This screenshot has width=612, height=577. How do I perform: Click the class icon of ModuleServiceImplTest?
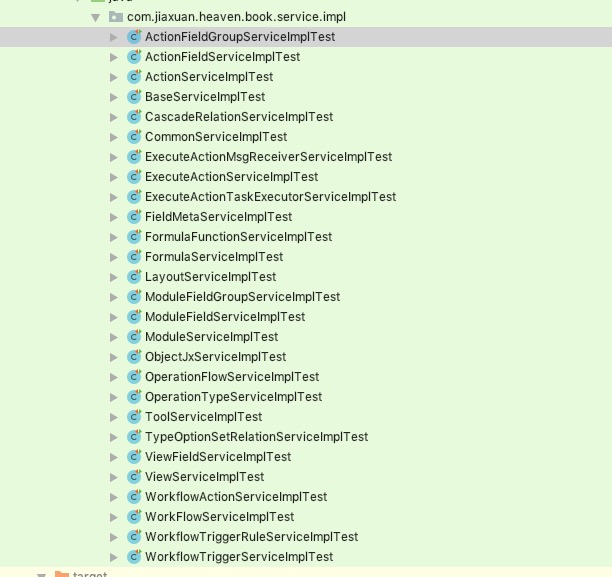[134, 337]
